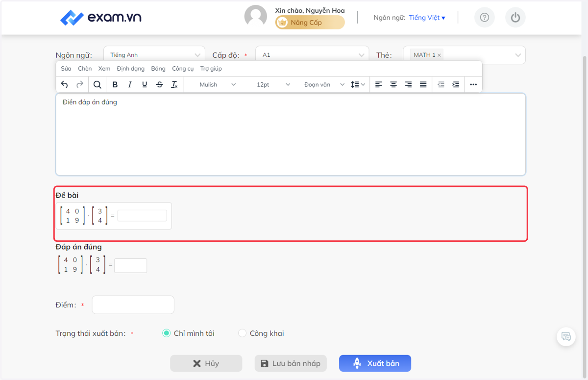Open the Xem menu
588x380 pixels.
(x=104, y=69)
